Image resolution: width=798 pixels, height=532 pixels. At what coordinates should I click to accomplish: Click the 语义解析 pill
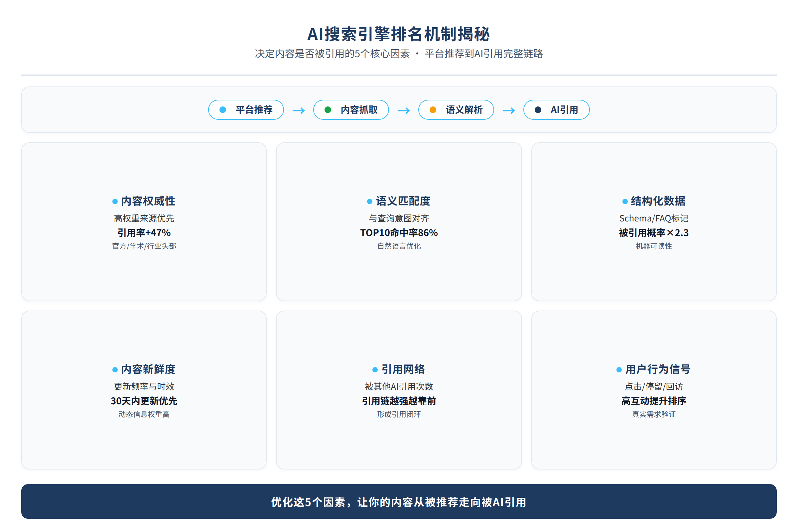coord(456,110)
